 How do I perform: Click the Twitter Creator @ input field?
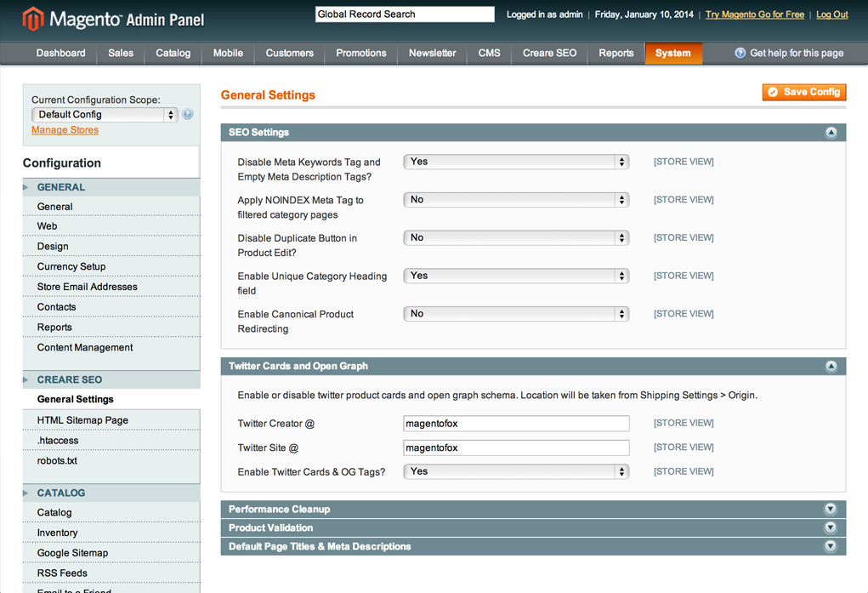516,424
